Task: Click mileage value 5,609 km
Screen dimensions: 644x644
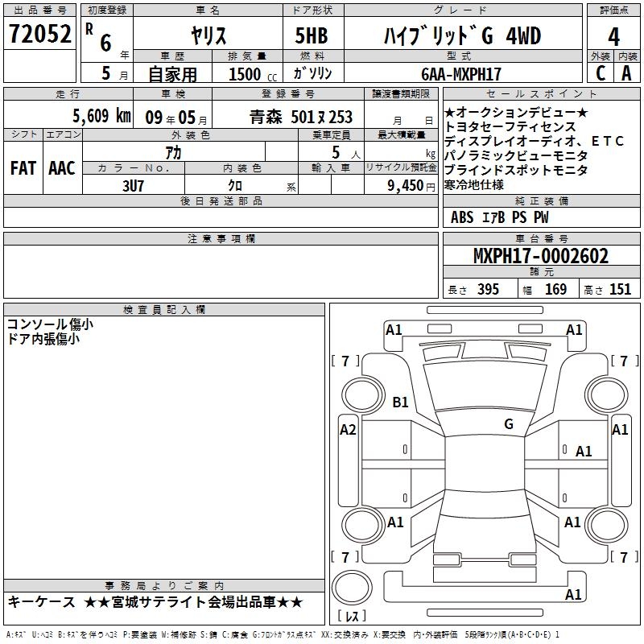Action: tap(101, 116)
